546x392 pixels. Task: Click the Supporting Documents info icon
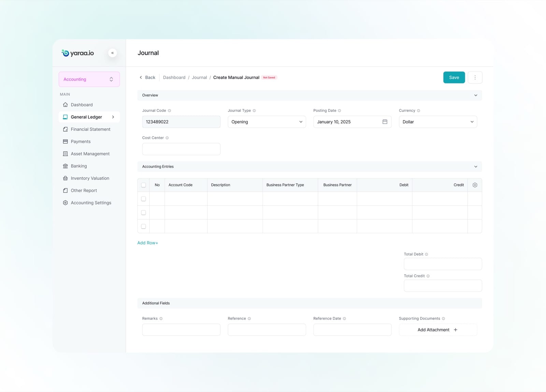click(x=444, y=319)
